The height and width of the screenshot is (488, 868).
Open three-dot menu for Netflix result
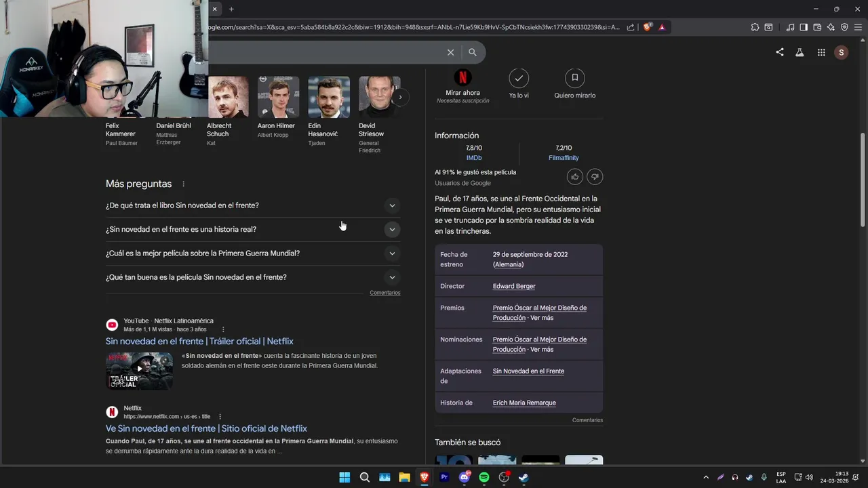coord(220,417)
